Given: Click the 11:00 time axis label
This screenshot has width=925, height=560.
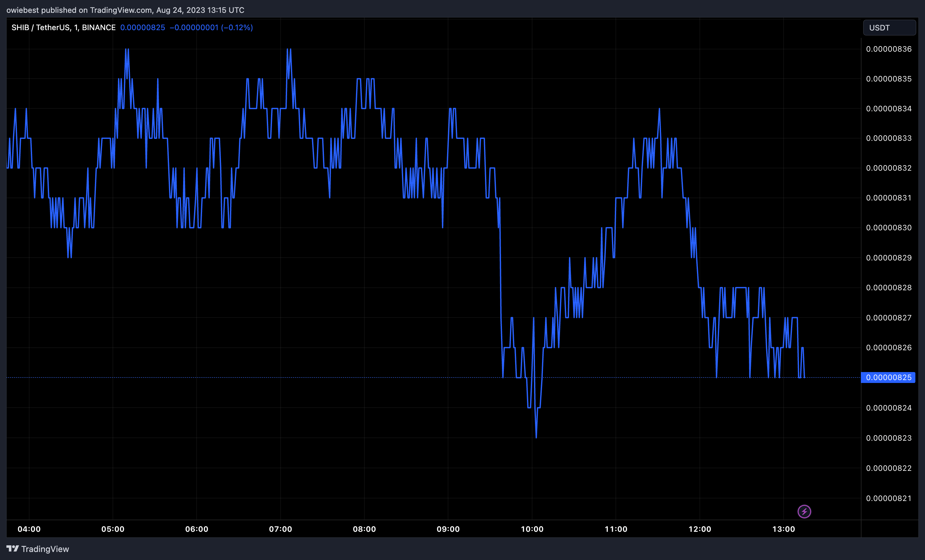Looking at the screenshot, I should [616, 529].
